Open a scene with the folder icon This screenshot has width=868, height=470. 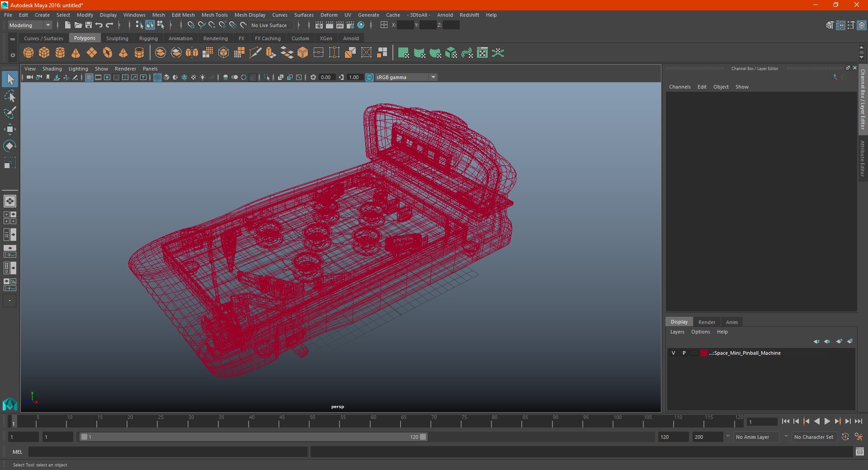pos(78,25)
